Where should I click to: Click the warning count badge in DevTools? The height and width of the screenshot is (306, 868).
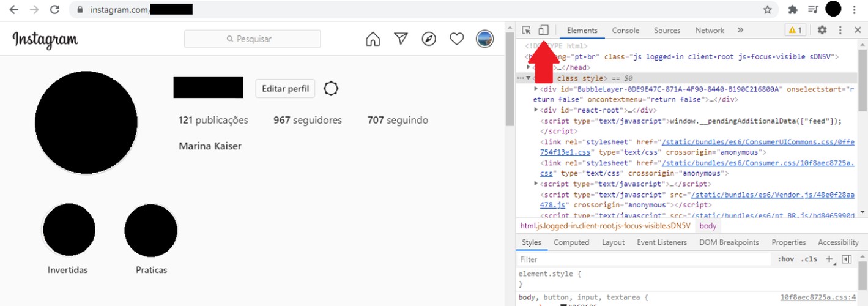795,30
